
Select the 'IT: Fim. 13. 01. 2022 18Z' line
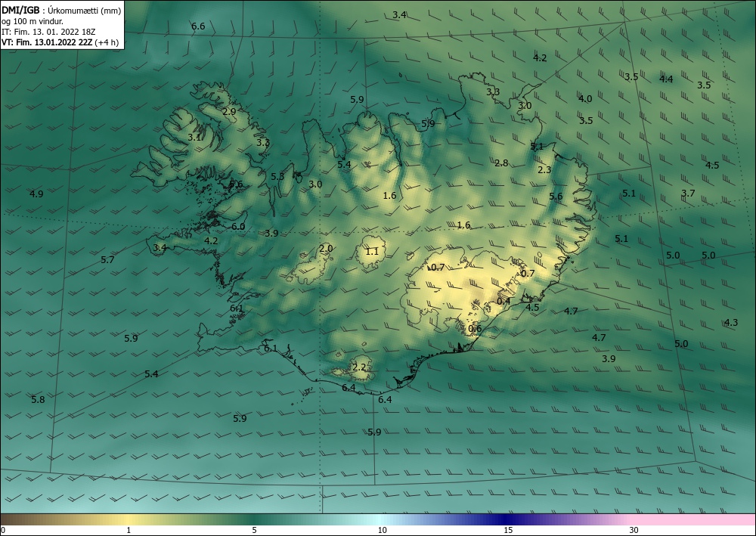coord(48,31)
